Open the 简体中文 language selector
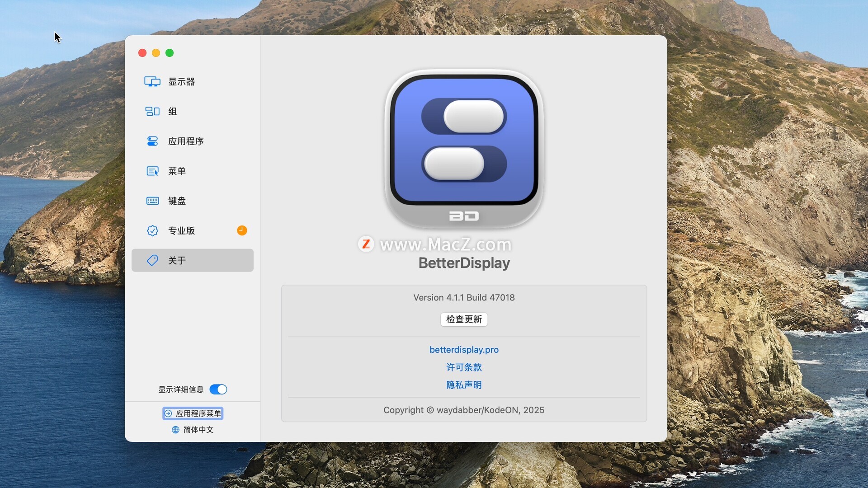The image size is (868, 488). tap(198, 430)
